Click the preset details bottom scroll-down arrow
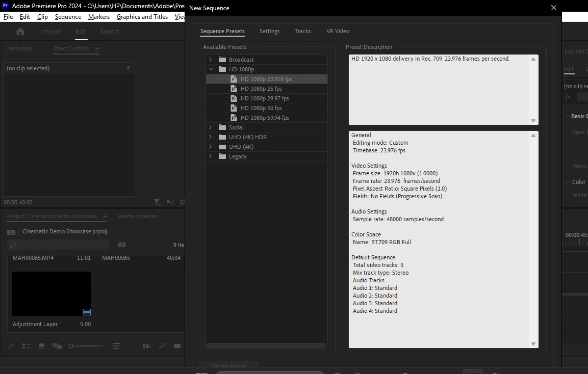Screen dimensions: 588x374 pos(533,344)
